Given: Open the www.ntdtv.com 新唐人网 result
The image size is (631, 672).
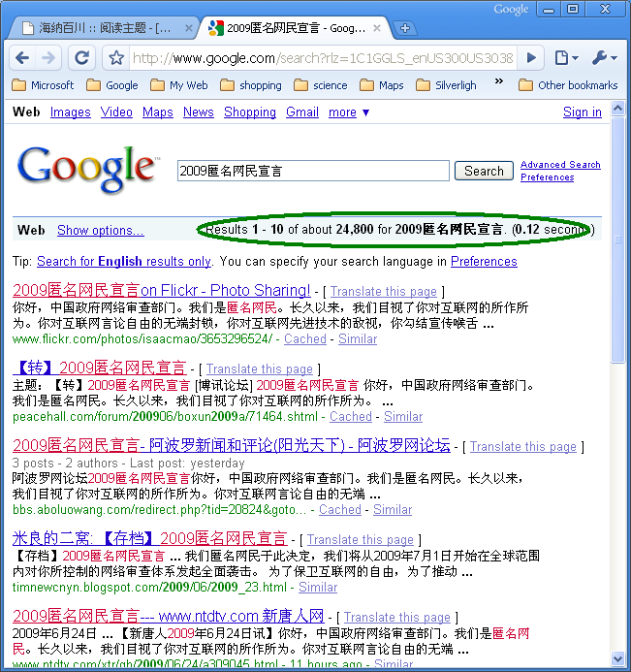Looking at the screenshot, I should tap(168, 617).
